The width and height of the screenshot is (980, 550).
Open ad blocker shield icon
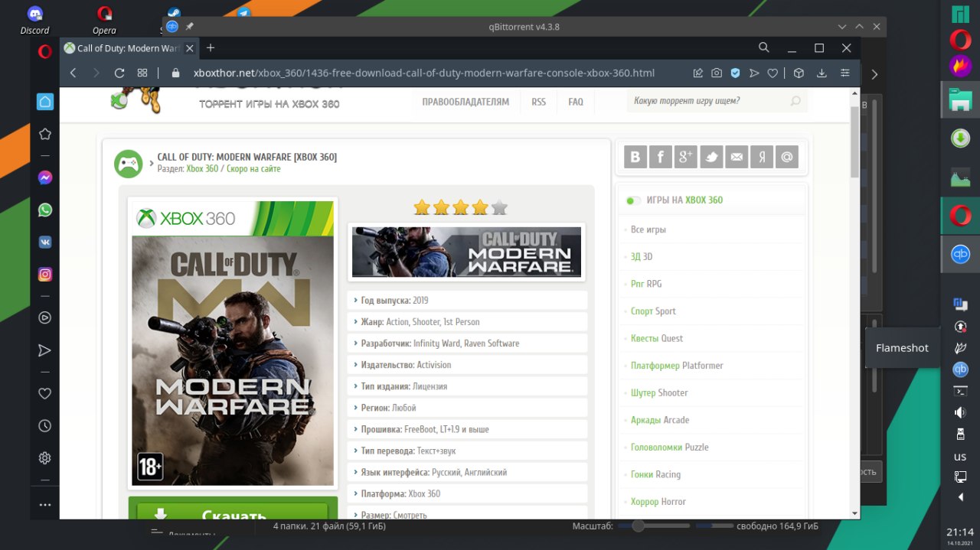coord(735,73)
